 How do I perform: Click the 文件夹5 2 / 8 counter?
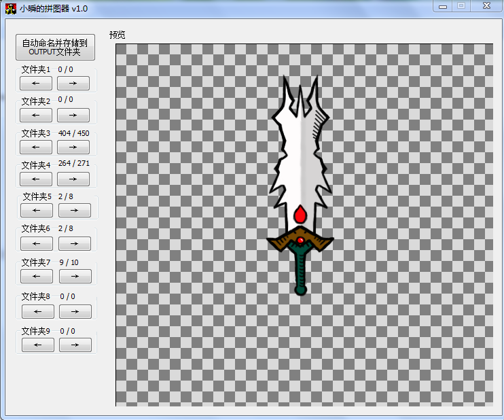(66, 196)
